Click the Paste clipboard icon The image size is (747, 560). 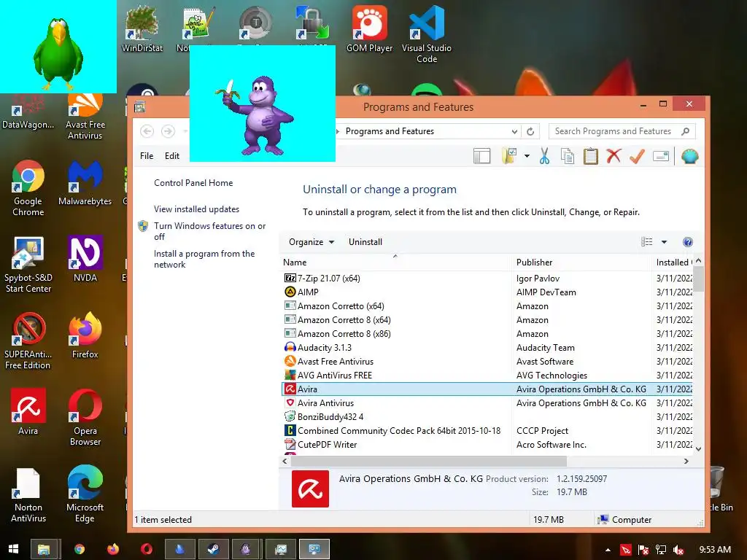point(590,156)
